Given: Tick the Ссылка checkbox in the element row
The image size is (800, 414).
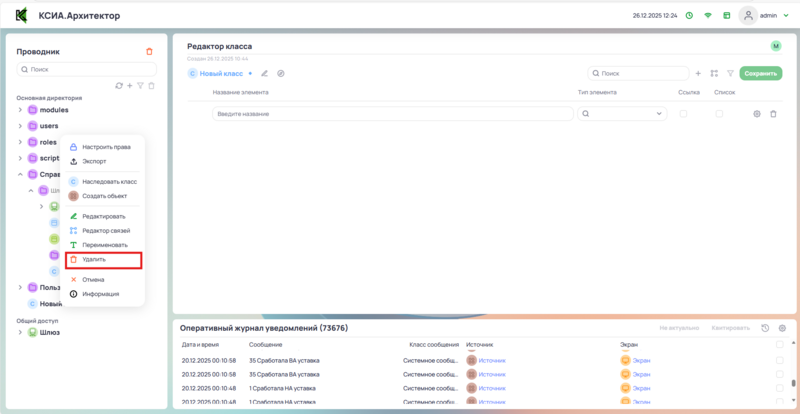Looking at the screenshot, I should (x=684, y=114).
